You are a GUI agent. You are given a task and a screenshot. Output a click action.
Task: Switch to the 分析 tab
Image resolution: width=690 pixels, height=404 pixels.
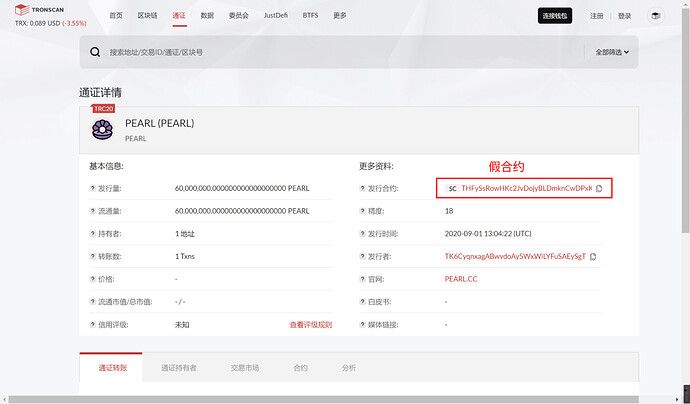(x=349, y=368)
